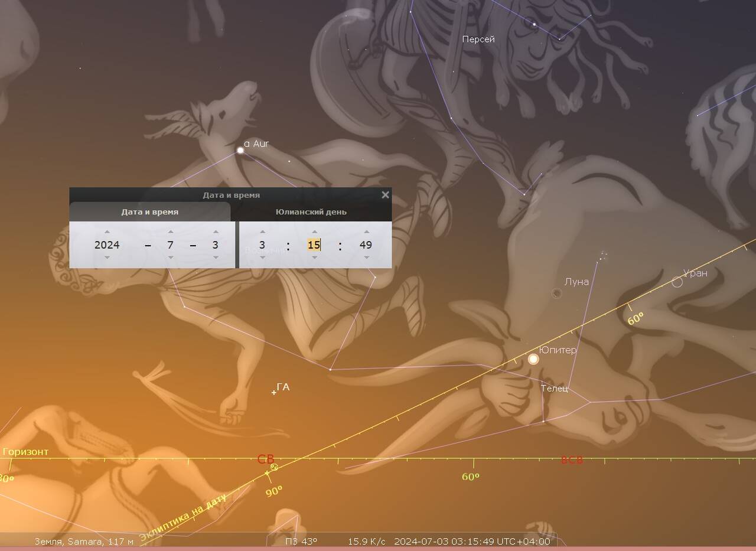Switch to the Юлианский день tab
The width and height of the screenshot is (756, 551).
[311, 211]
